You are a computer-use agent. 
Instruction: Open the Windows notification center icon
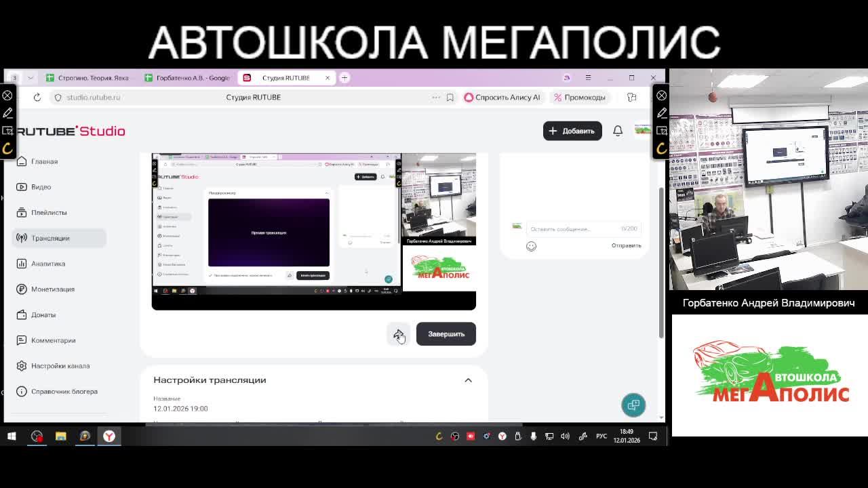tap(653, 436)
